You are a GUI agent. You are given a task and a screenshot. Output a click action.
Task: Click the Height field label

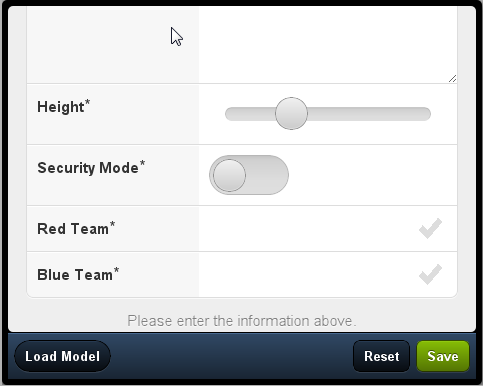63,107
